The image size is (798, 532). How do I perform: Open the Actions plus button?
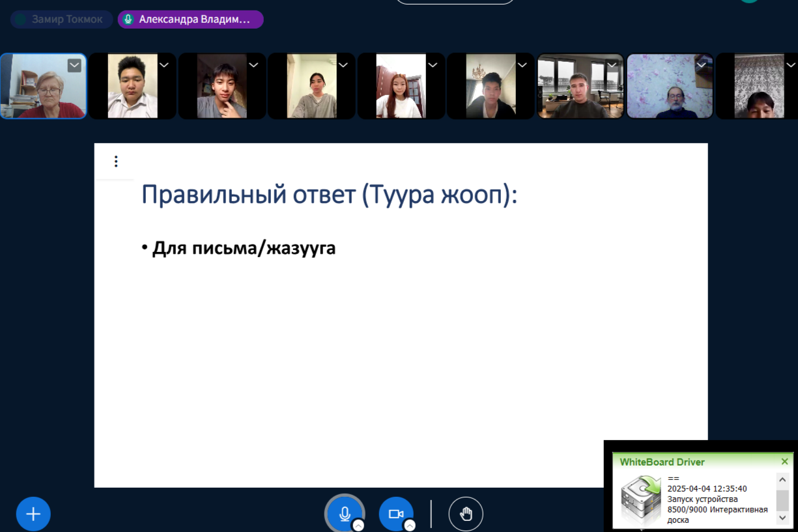coord(33,514)
